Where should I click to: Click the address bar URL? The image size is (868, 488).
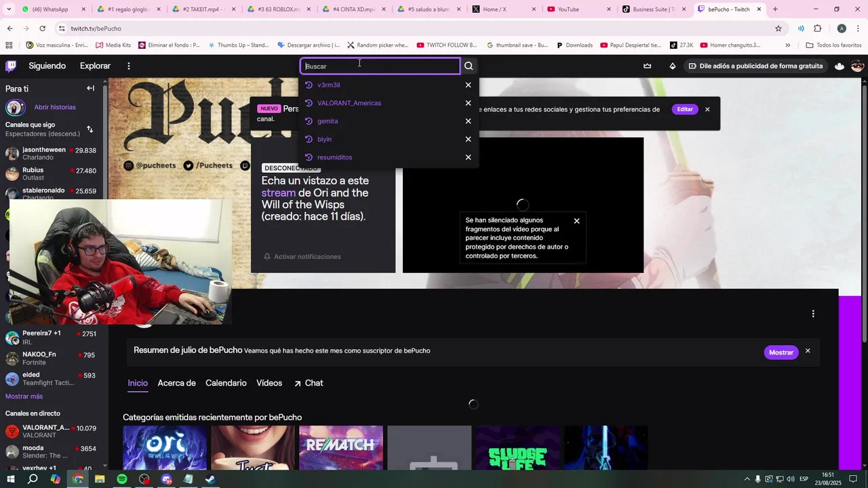pyautogui.click(x=96, y=28)
